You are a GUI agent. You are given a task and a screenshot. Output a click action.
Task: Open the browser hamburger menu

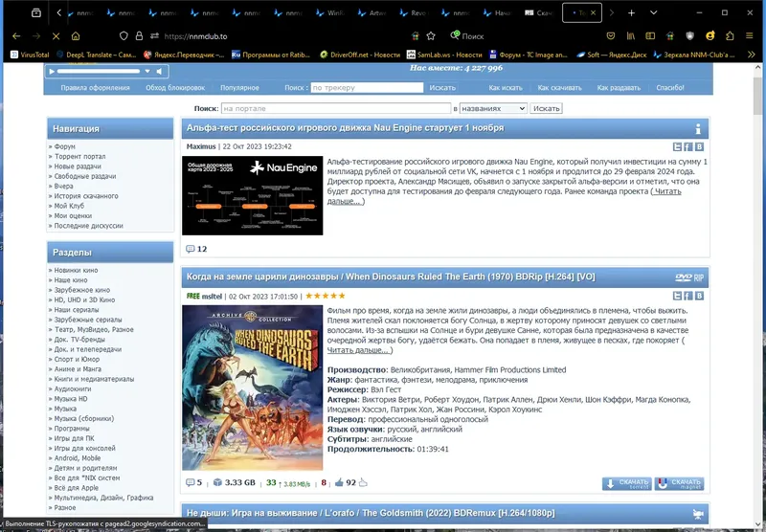click(x=750, y=36)
